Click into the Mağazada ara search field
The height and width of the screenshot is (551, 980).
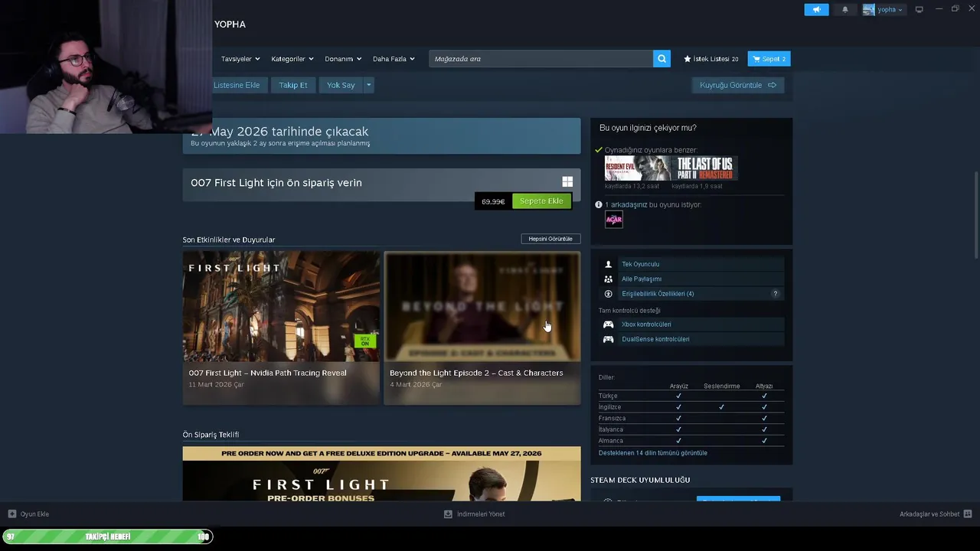tap(541, 59)
